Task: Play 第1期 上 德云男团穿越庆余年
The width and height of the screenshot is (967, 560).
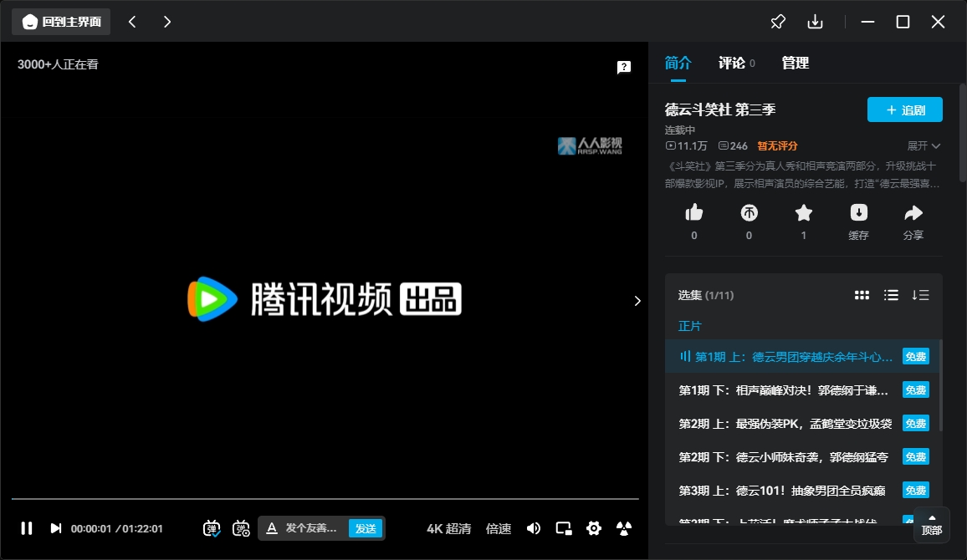Action: pos(801,357)
